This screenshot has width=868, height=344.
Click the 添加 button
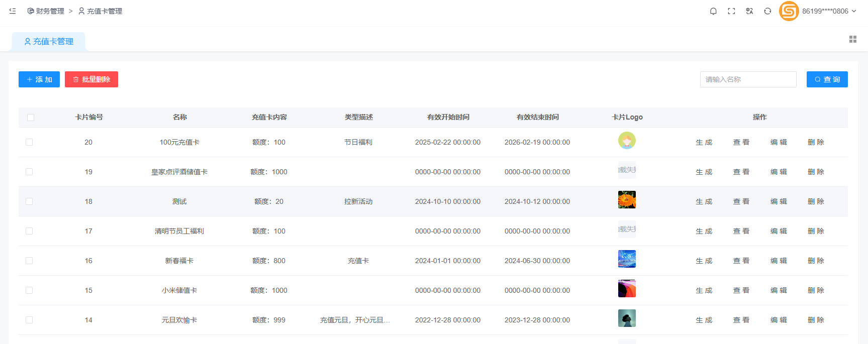(39, 79)
